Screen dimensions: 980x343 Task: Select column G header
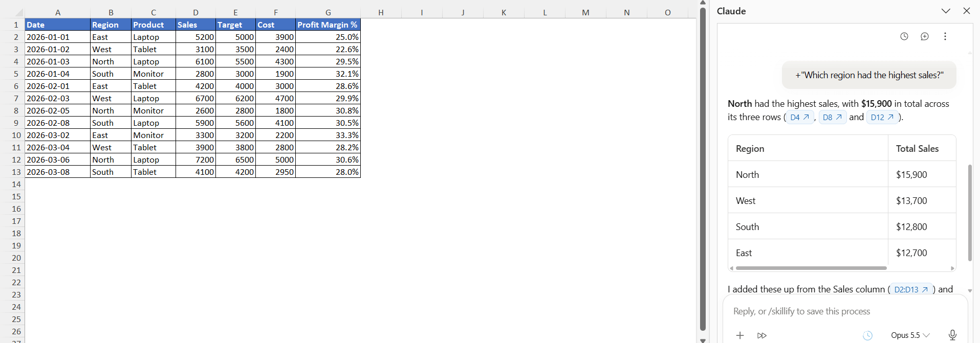[x=328, y=12]
